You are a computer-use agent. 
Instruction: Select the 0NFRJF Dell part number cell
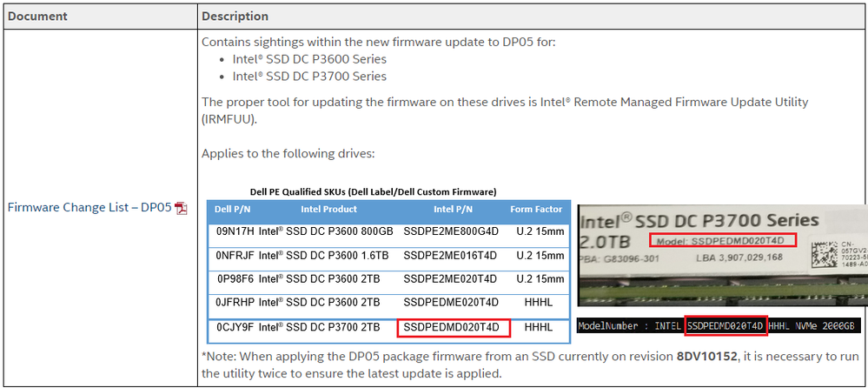pos(233,256)
